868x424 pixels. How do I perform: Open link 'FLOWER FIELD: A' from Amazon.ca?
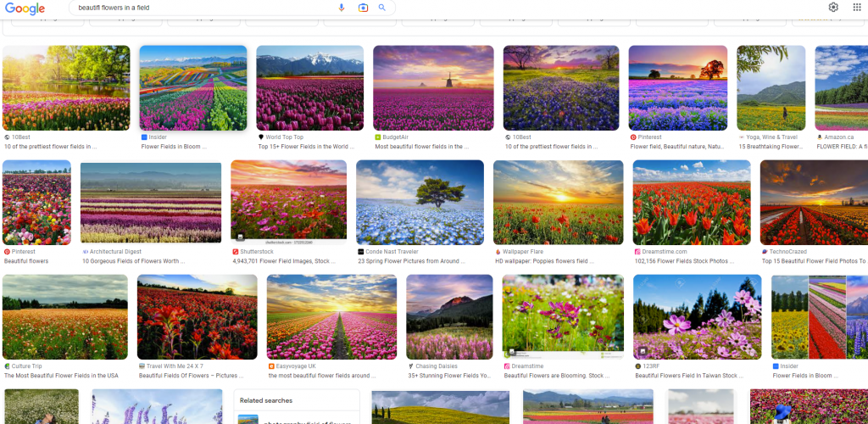point(842,147)
